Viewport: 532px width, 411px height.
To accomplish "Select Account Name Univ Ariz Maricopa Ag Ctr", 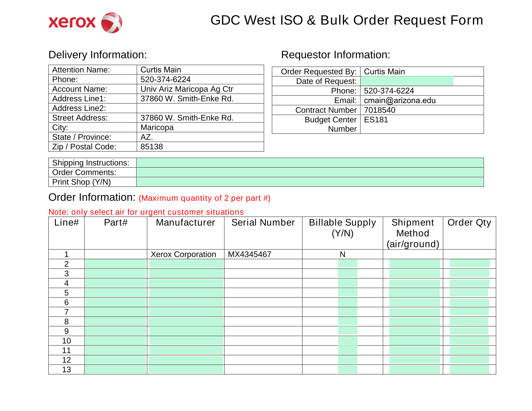I will tap(187, 89).
